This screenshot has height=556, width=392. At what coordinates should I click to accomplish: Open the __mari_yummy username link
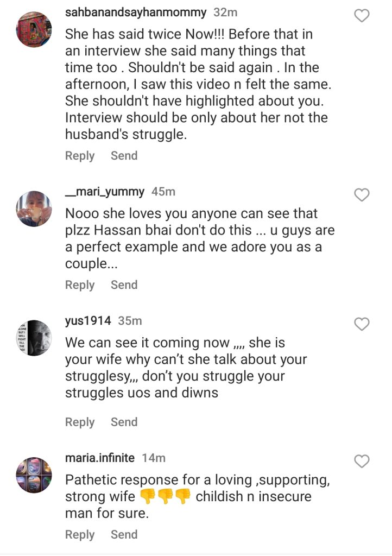(105, 192)
